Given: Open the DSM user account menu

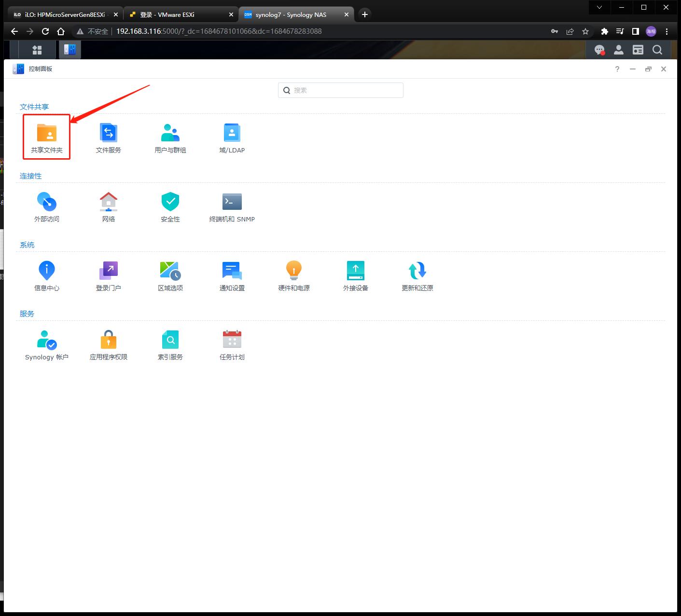Looking at the screenshot, I should click(x=618, y=50).
